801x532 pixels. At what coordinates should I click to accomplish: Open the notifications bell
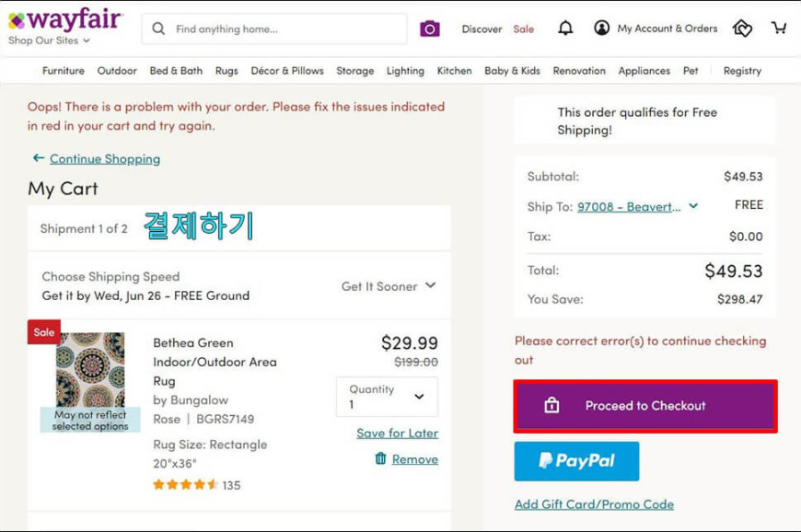565,29
